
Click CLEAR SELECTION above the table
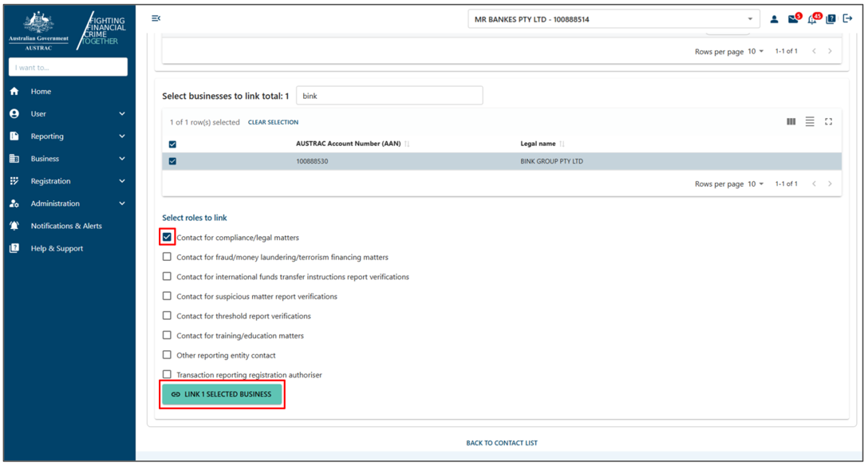273,121
